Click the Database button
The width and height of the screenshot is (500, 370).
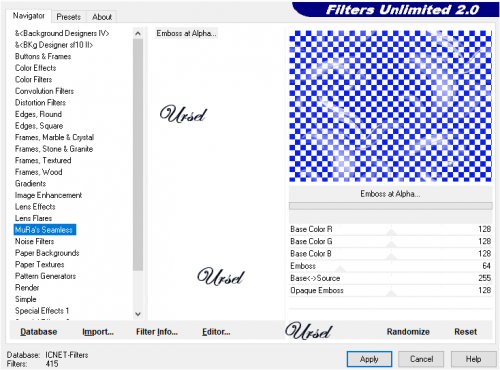tap(39, 332)
